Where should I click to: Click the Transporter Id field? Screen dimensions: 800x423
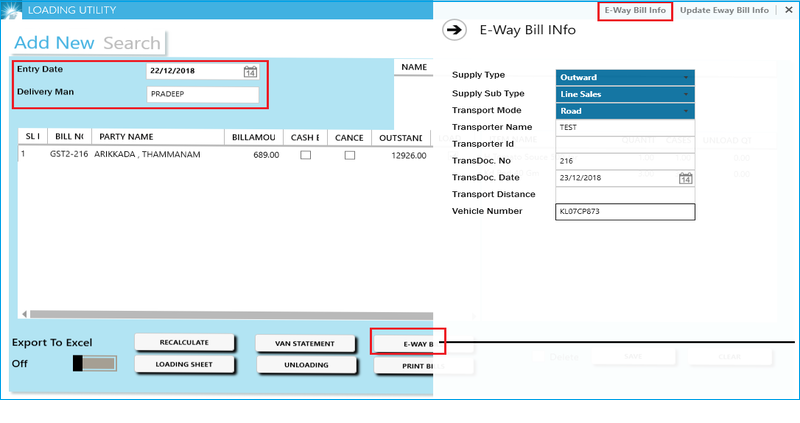(625, 144)
